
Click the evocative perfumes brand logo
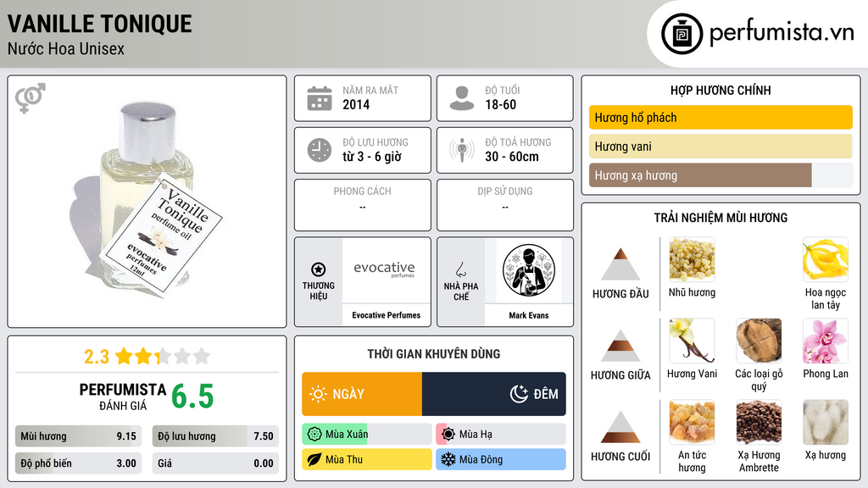click(386, 270)
